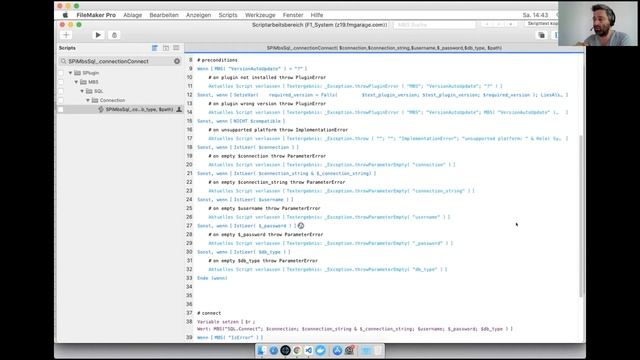Image resolution: width=640 pixels, height=360 pixels.
Task: Open the Hilfe menu
Action: pyautogui.click(x=317, y=15)
